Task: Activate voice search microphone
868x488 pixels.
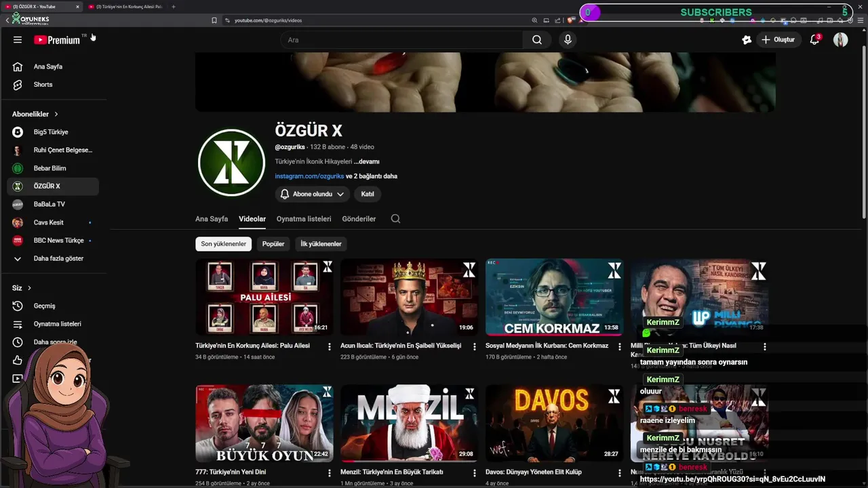Action: coord(568,40)
